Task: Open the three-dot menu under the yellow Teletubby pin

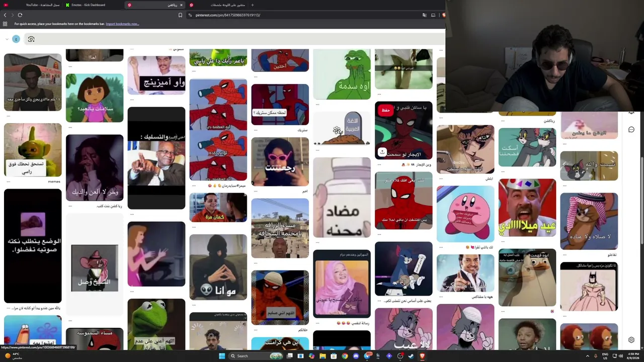Action: (x=8, y=182)
